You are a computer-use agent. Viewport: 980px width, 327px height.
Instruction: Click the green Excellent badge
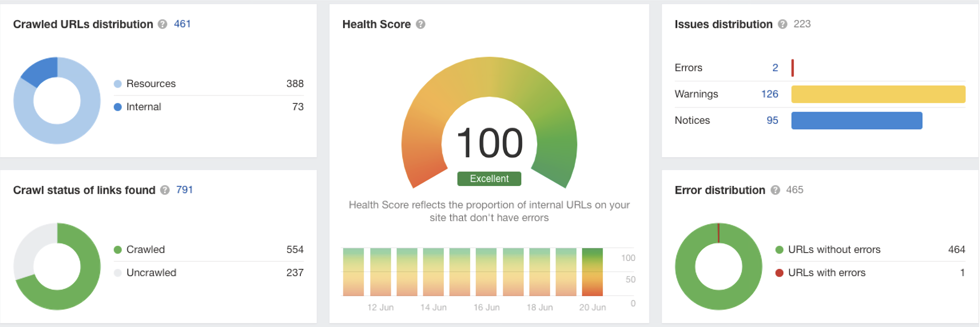(489, 179)
